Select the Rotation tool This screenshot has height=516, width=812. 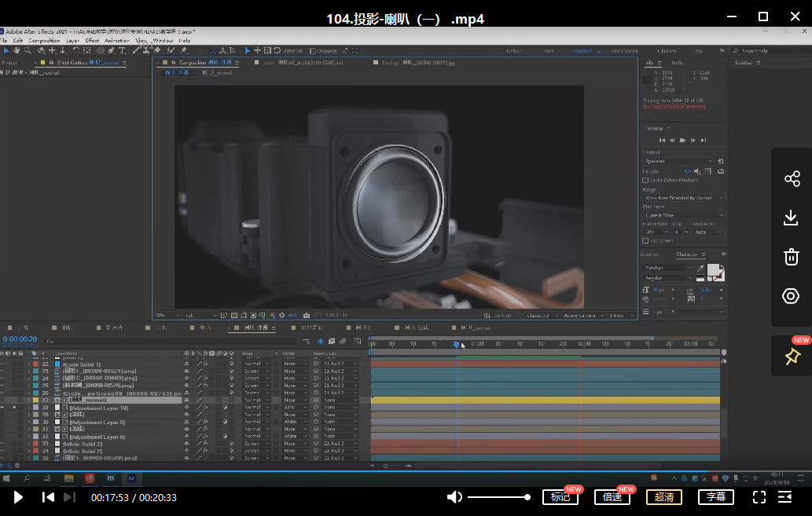tap(76, 51)
